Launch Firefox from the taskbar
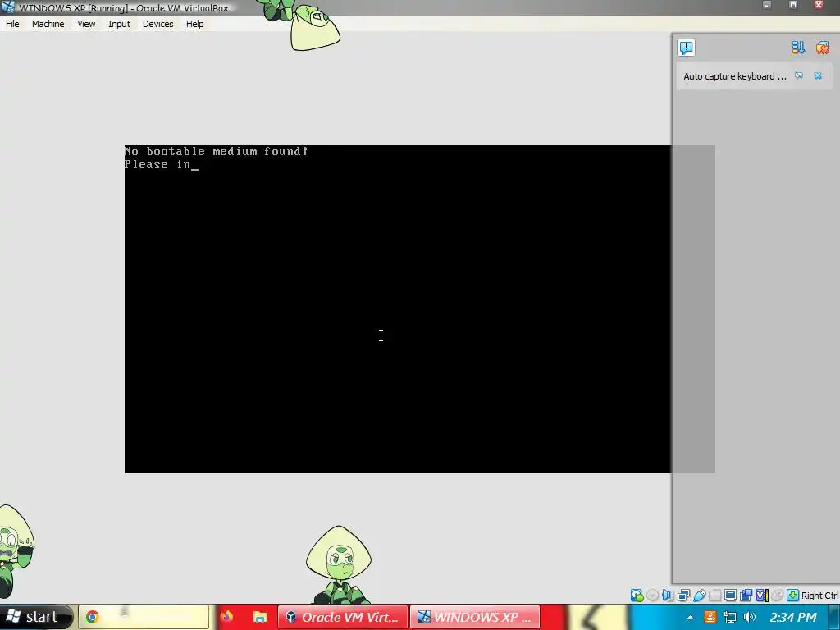Image resolution: width=840 pixels, height=630 pixels. pos(226,617)
